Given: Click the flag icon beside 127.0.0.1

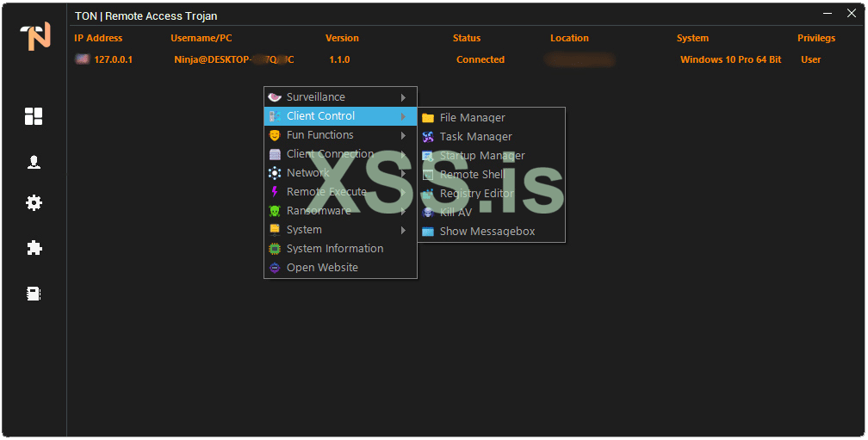Looking at the screenshot, I should pos(83,59).
